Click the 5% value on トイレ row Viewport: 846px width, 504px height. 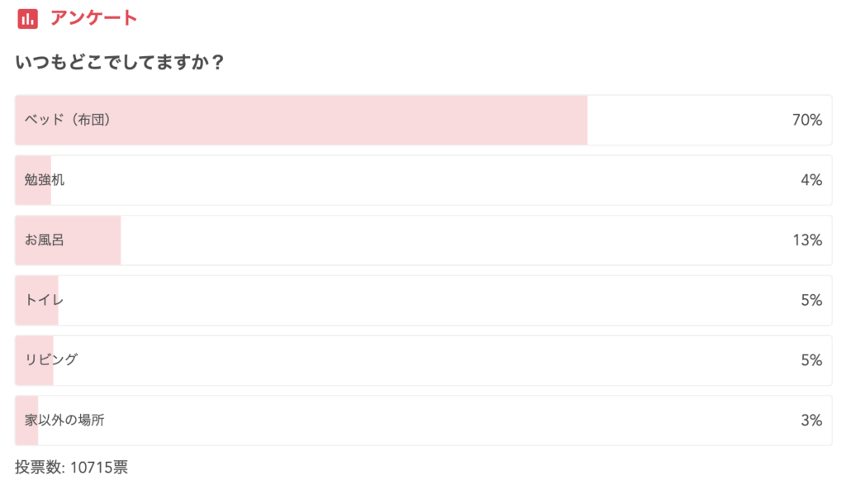811,300
